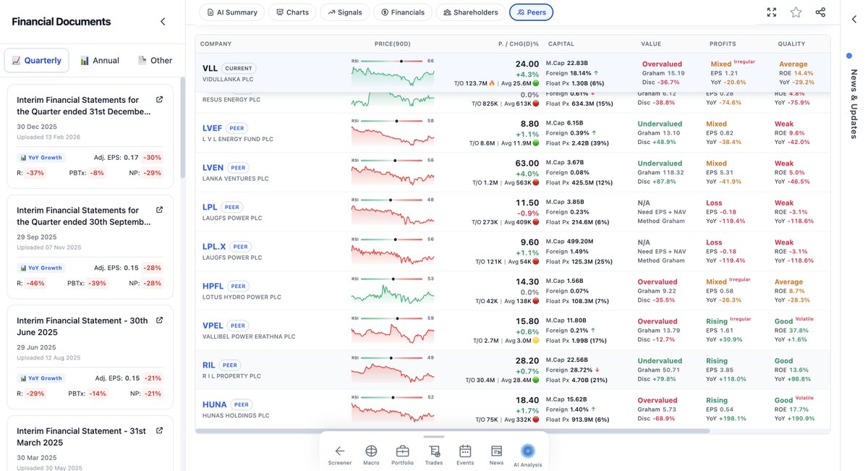This screenshot has height=471, width=868.
Task: Launch AI Analysis
Action: coord(527,455)
